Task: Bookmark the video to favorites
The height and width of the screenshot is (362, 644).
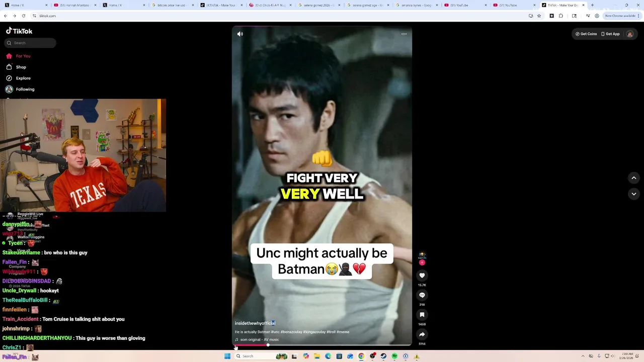Action: pos(422,315)
